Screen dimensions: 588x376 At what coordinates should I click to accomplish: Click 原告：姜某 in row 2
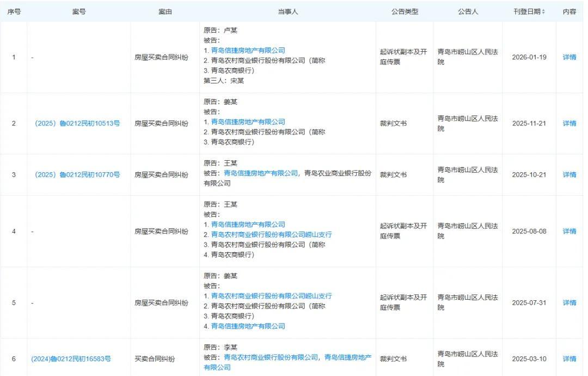[x=220, y=102]
